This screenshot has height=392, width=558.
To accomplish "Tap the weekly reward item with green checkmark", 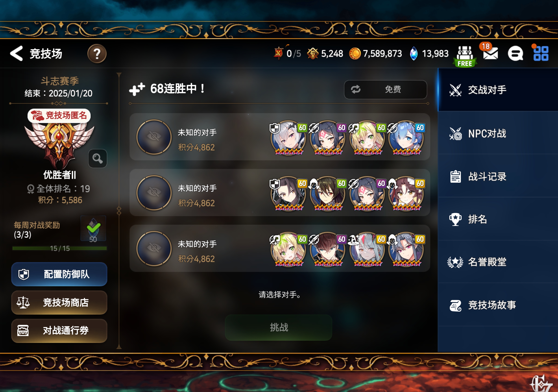I will pos(93,228).
